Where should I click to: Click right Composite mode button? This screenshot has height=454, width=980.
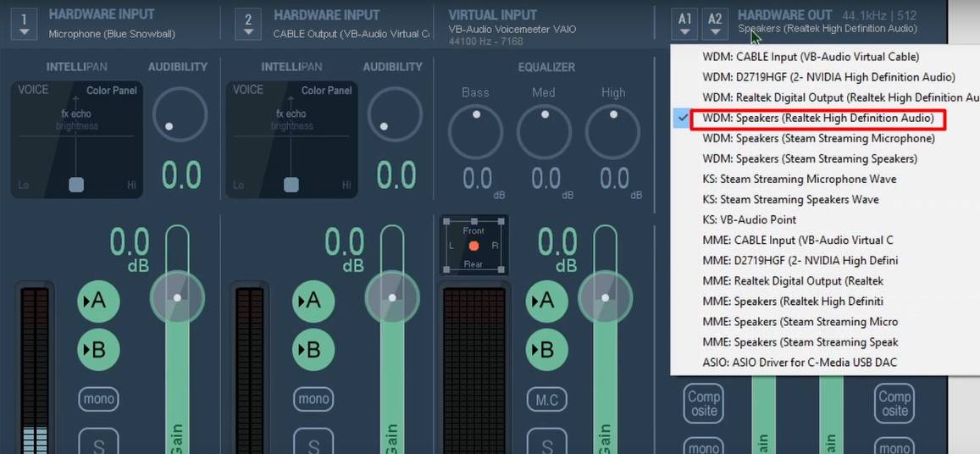(x=894, y=403)
